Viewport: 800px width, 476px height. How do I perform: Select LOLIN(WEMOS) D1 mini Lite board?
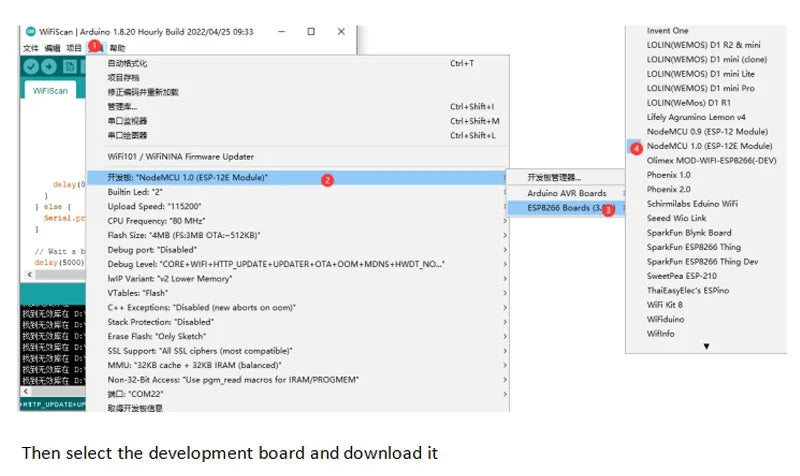(706, 74)
